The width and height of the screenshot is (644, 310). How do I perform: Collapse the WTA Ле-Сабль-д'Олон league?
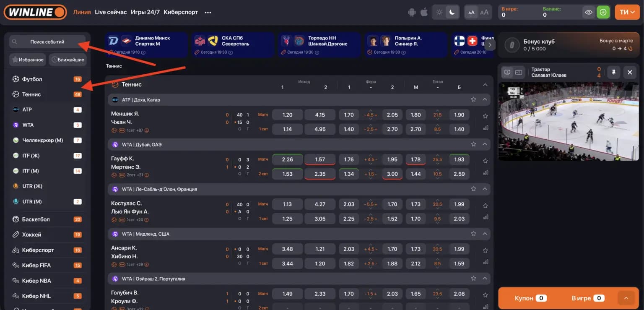click(485, 189)
